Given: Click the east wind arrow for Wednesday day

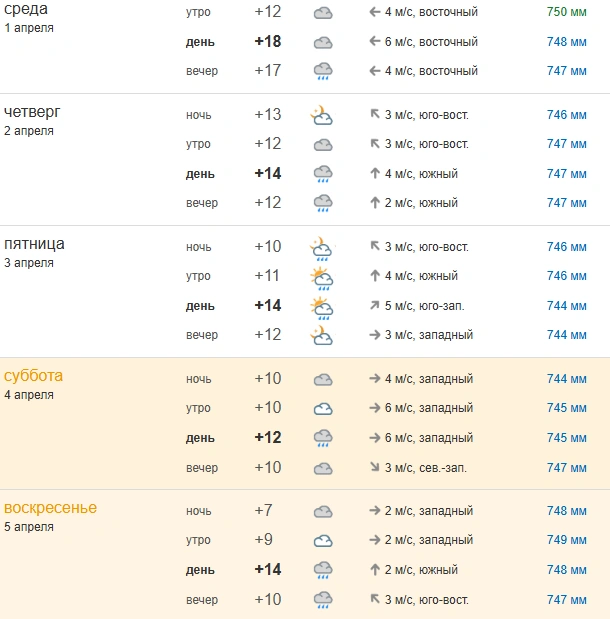Looking at the screenshot, I should point(375,41).
